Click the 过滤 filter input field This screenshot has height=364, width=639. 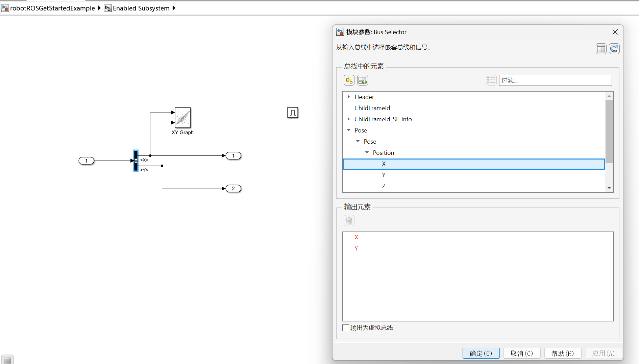pos(555,80)
